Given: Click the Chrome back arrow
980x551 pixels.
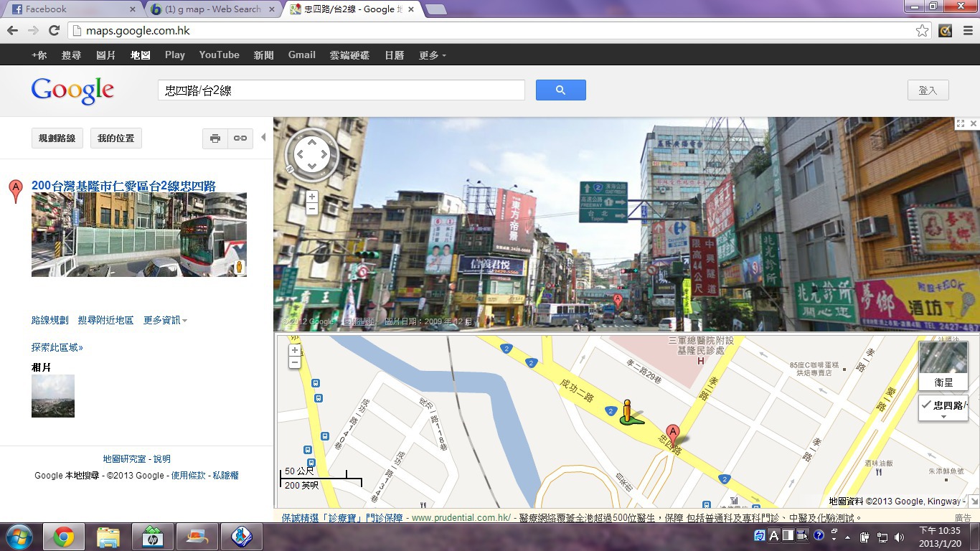Looking at the screenshot, I should point(12,30).
